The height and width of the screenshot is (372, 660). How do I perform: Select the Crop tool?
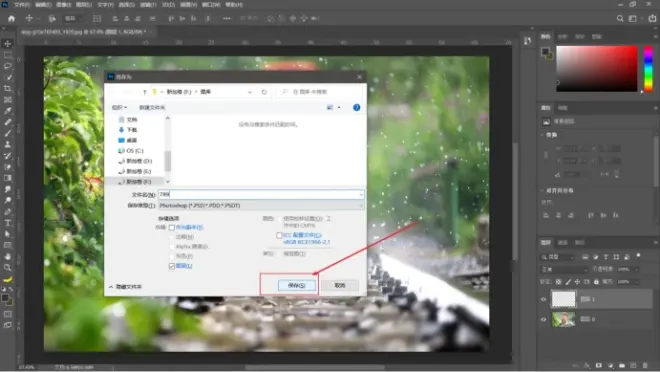[x=8, y=88]
